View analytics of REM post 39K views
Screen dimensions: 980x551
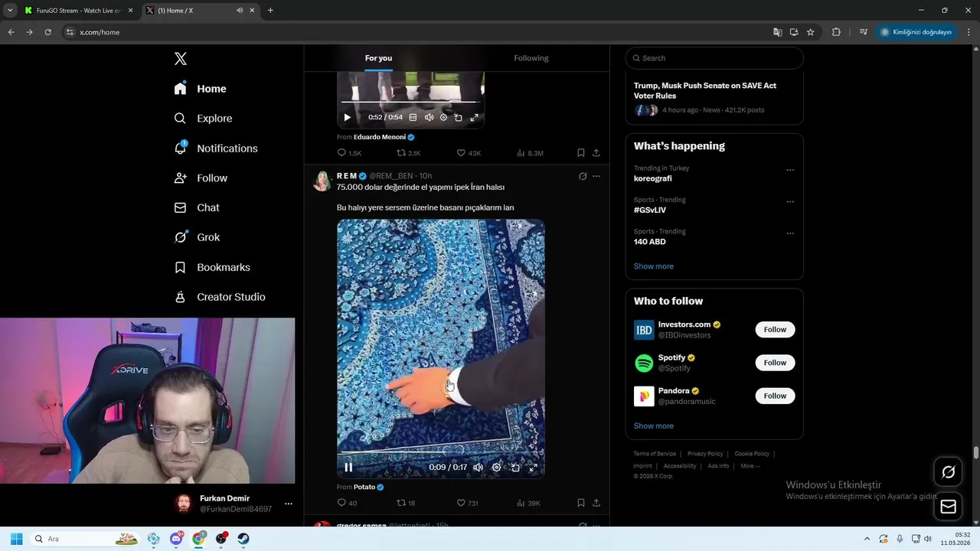coord(528,503)
